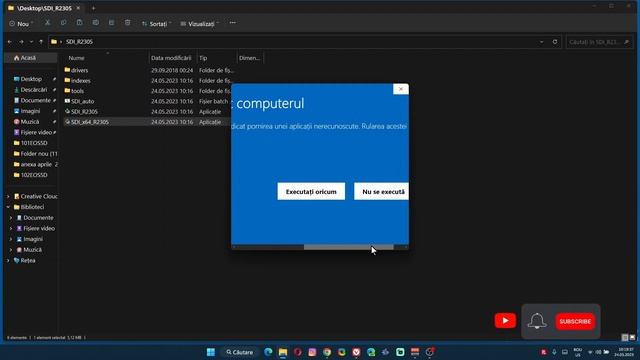Open recent locations chevron beside navigation arrows
The width and height of the screenshot is (640, 360).
pos(31,42)
